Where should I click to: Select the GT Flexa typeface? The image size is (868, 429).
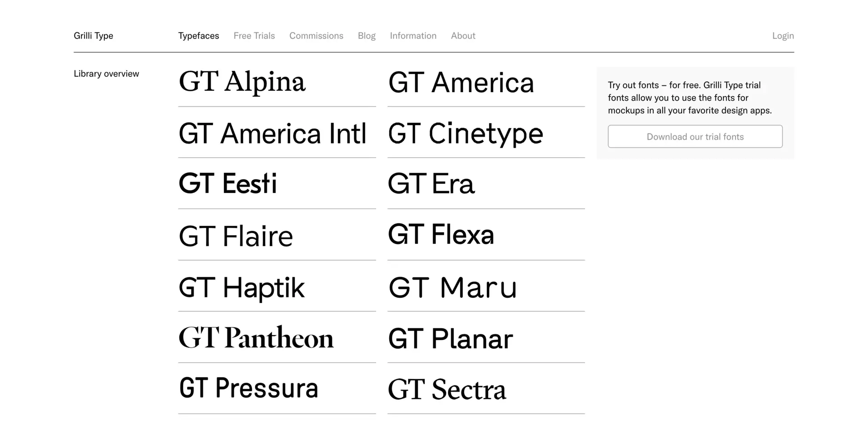pos(441,235)
